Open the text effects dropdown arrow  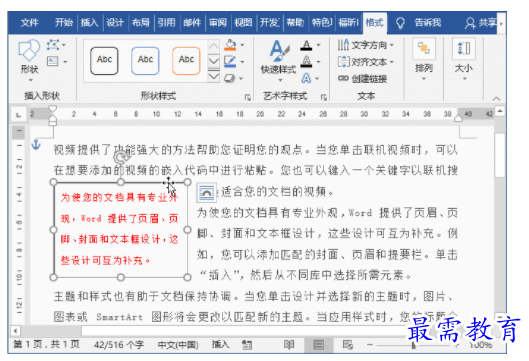coord(317,79)
